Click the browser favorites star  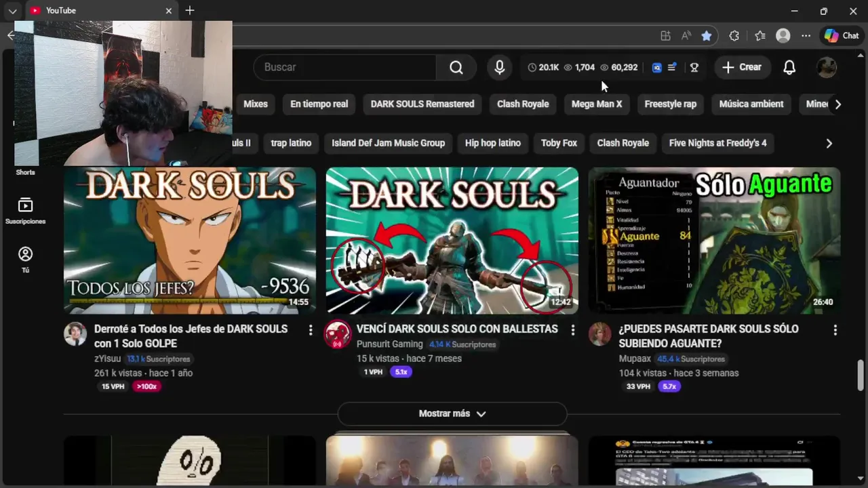[707, 36]
